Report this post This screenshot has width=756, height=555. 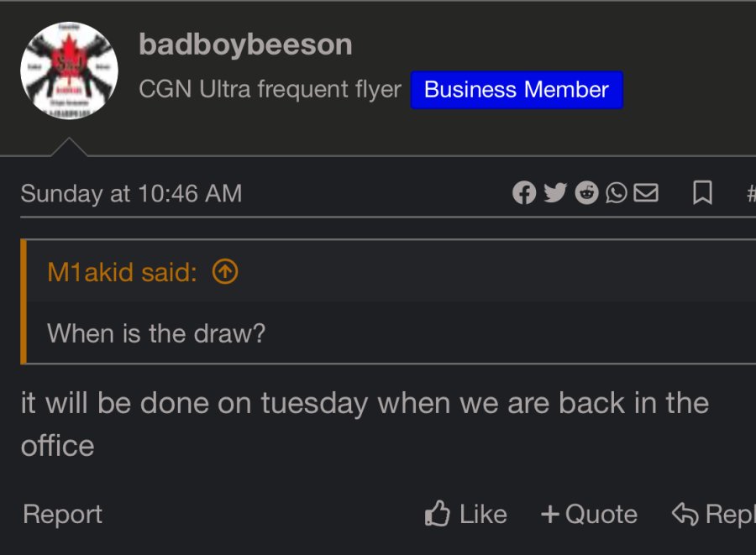pos(62,514)
